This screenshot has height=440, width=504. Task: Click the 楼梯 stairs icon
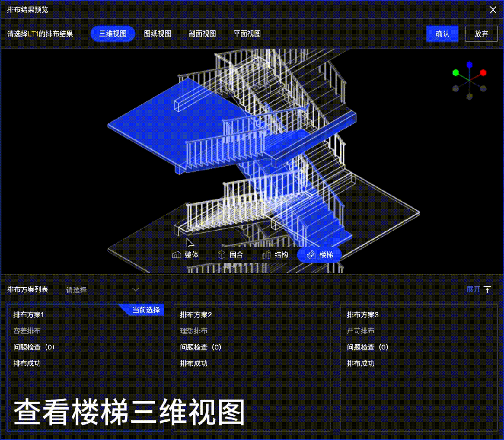coord(311,255)
